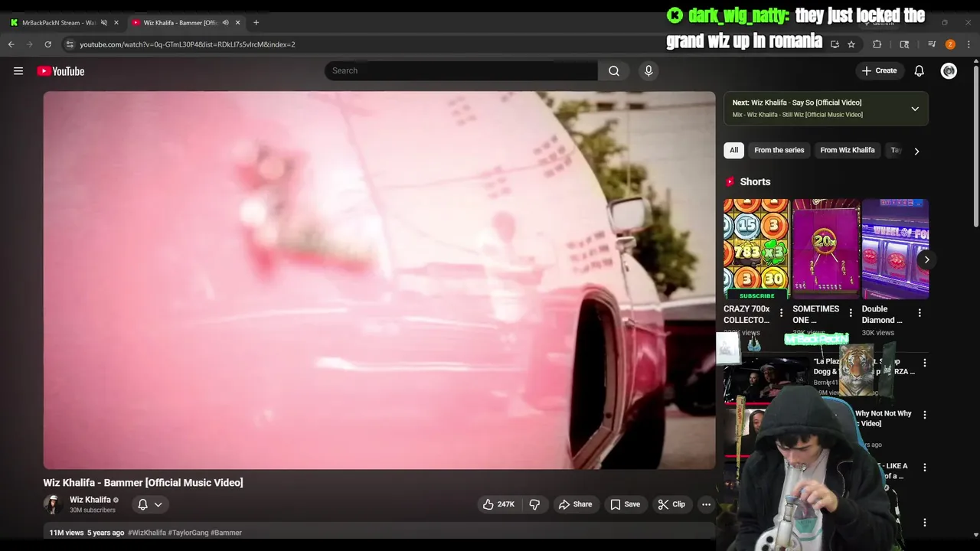Switch to MrBackPackN Stream tab
Screen dimensions: 980x551
(58, 22)
